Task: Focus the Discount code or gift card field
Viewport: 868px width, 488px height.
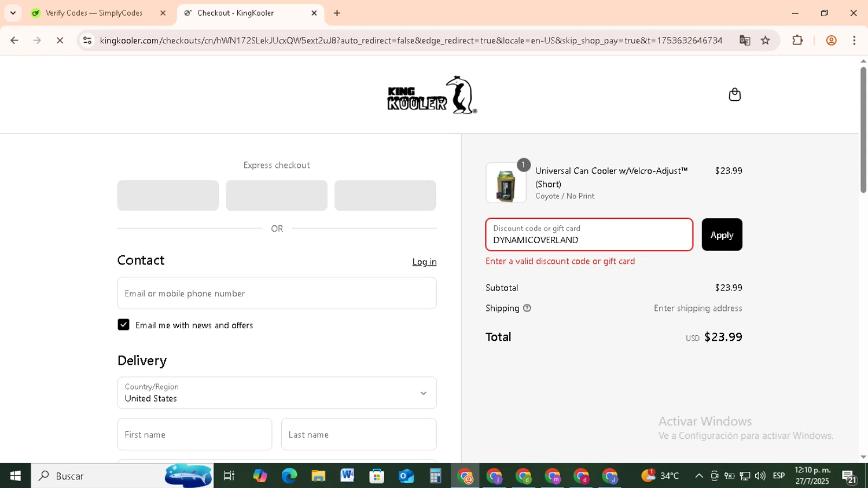Action: point(589,234)
